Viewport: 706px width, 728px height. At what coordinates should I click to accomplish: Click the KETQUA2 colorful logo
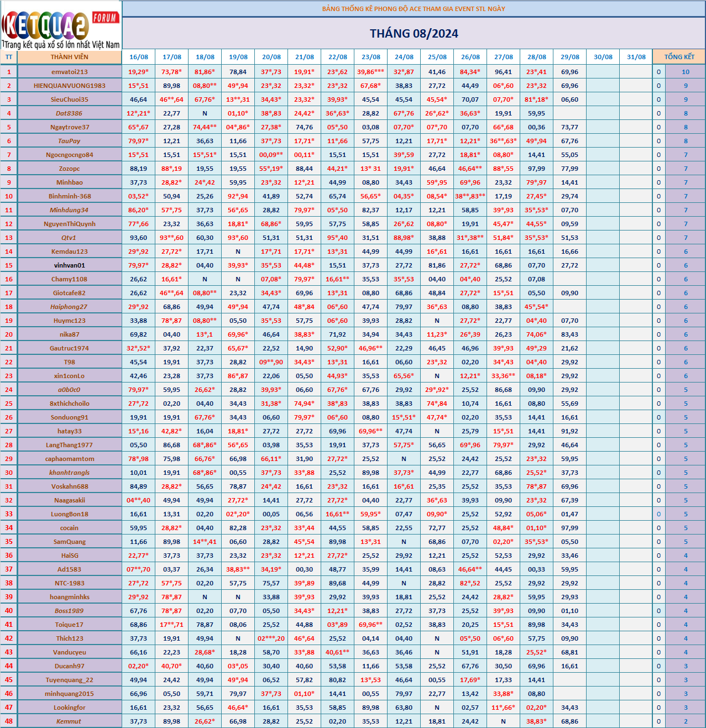pos(45,26)
